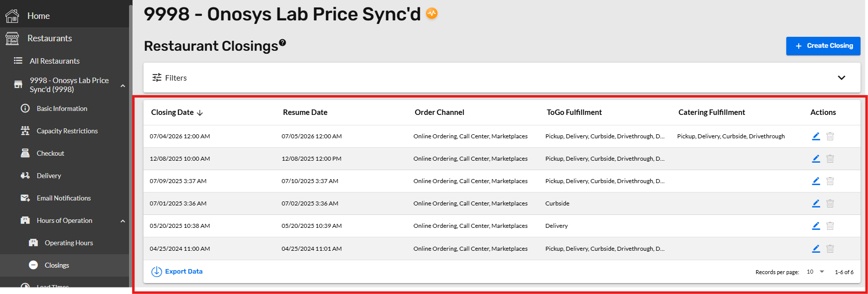
Task: Collapse the Hours of Operation section
Action: [x=123, y=221]
